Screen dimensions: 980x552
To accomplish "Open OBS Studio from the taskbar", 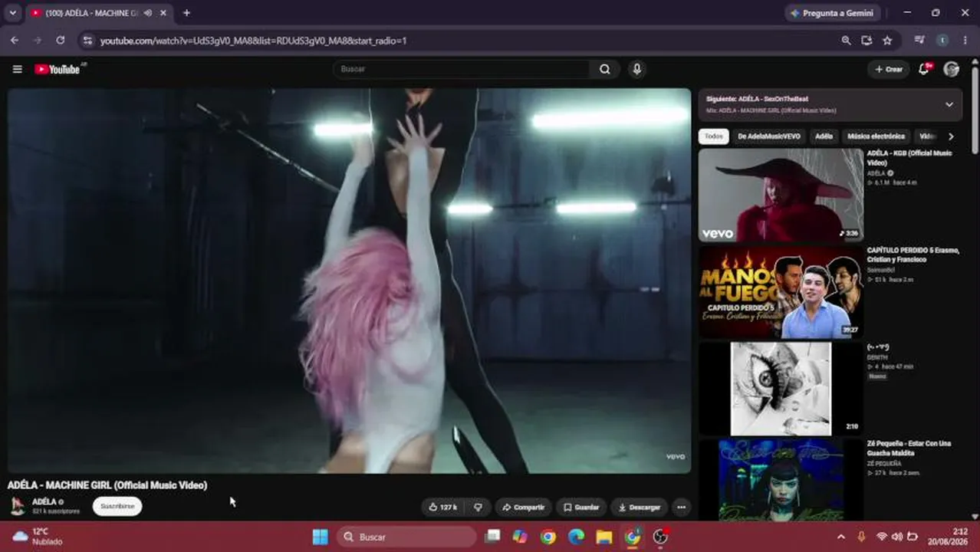I will point(660,537).
